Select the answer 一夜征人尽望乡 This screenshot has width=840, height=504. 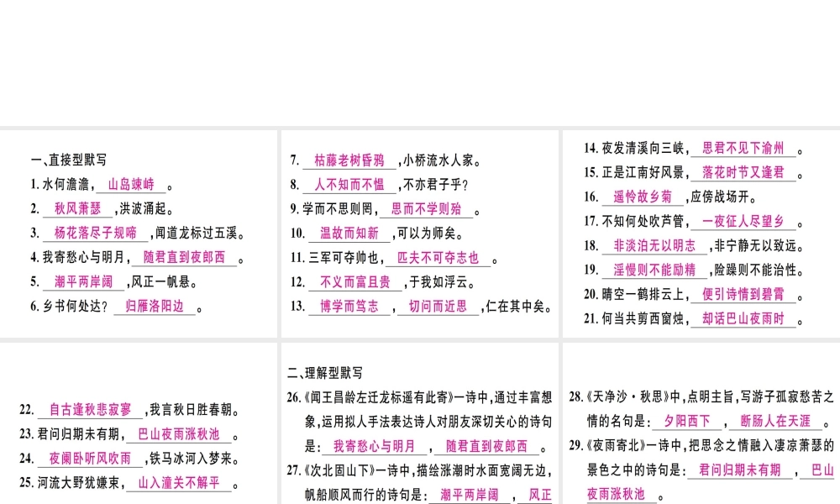coord(743,221)
